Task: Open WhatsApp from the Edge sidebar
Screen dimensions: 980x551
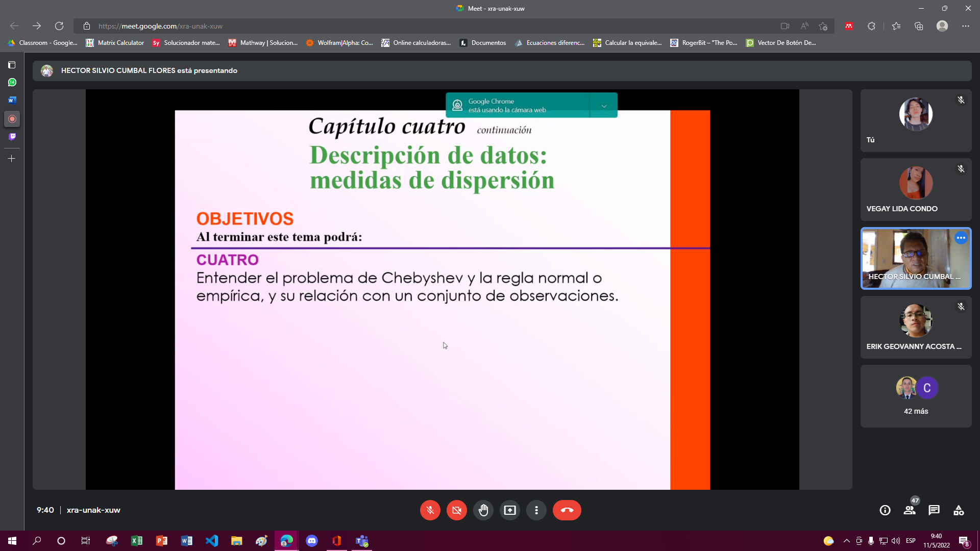Action: (x=12, y=82)
